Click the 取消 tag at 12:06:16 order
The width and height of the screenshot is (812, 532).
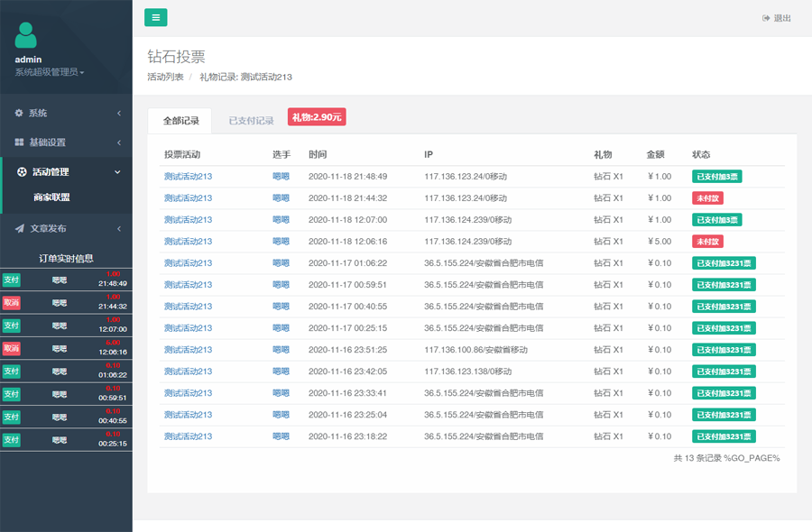point(11,348)
